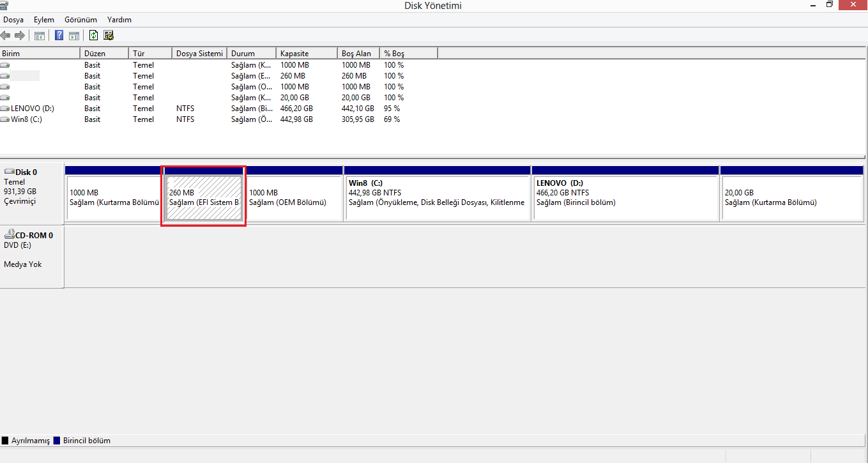Click the Back arrow toolbar icon
This screenshot has height=463, width=868.
(6, 35)
